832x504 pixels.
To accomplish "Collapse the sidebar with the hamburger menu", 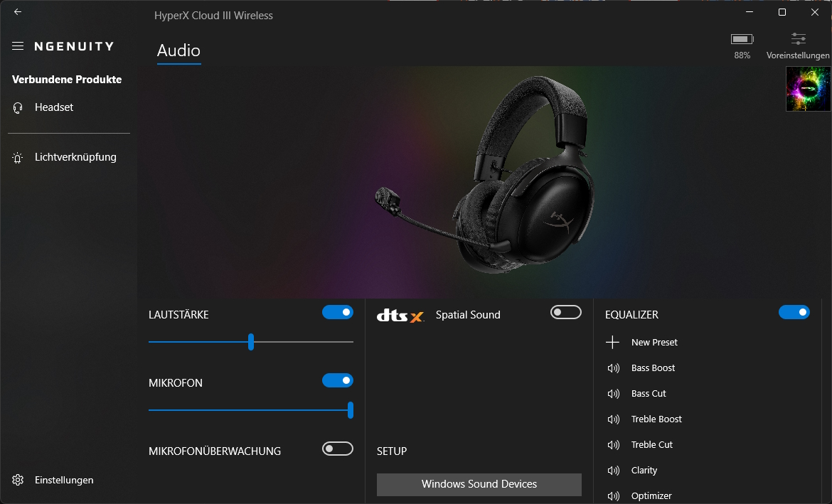I will click(17, 45).
